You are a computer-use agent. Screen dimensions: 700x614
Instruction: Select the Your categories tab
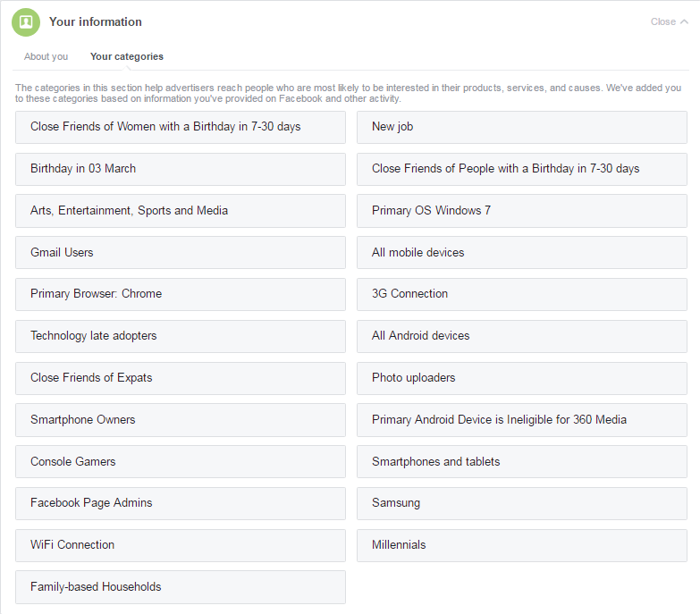127,56
